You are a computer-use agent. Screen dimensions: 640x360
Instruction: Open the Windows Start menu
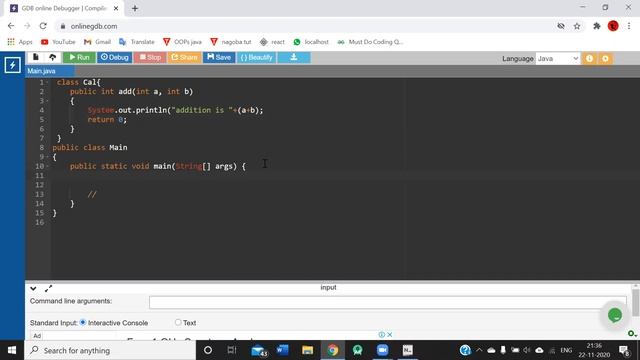coord(12,350)
